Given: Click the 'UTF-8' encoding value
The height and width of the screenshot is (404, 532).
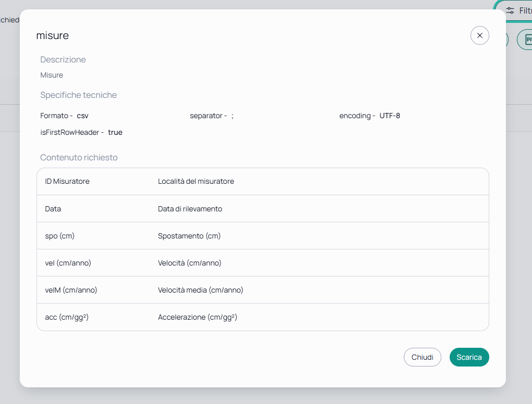Looking at the screenshot, I should click(390, 116).
